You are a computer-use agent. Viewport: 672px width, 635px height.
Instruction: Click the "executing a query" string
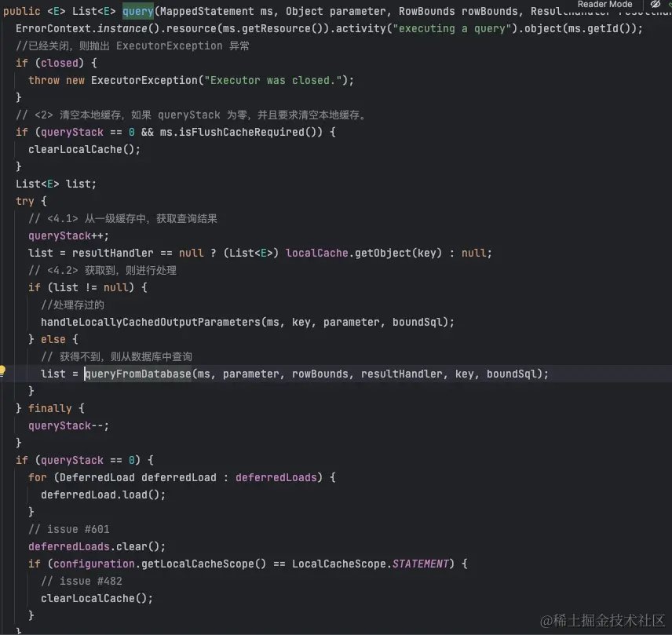(452, 29)
